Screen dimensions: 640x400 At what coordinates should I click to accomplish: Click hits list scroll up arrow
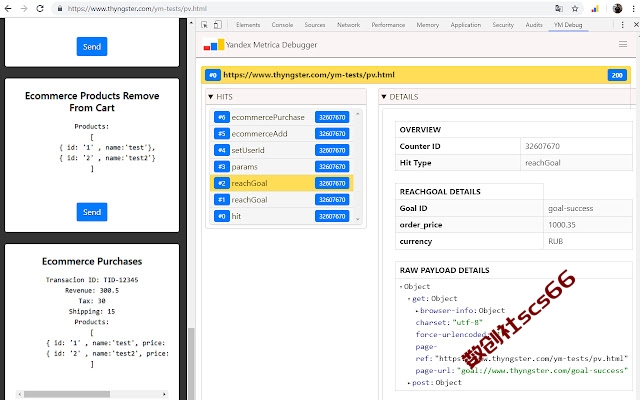click(x=358, y=114)
